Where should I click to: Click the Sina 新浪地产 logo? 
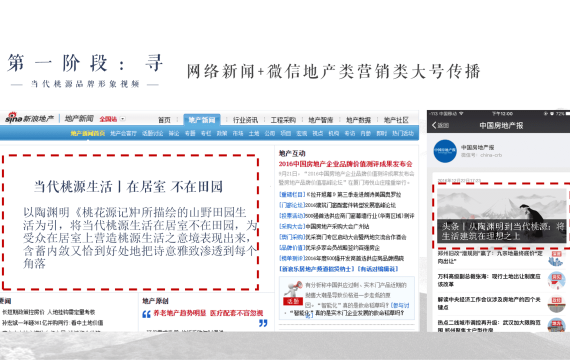pos(29,118)
